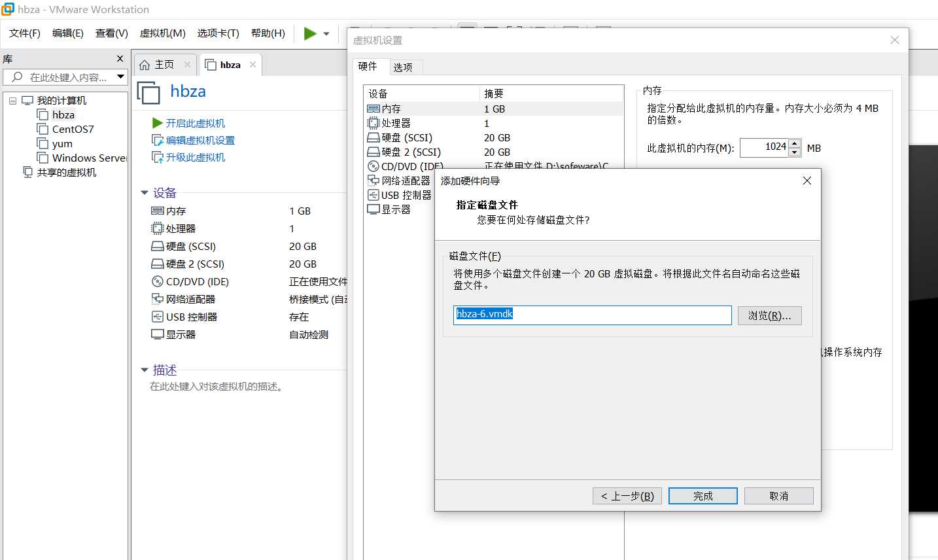Decrease memory with the down spinner arrow
This screenshot has height=560, width=938.
pos(795,152)
